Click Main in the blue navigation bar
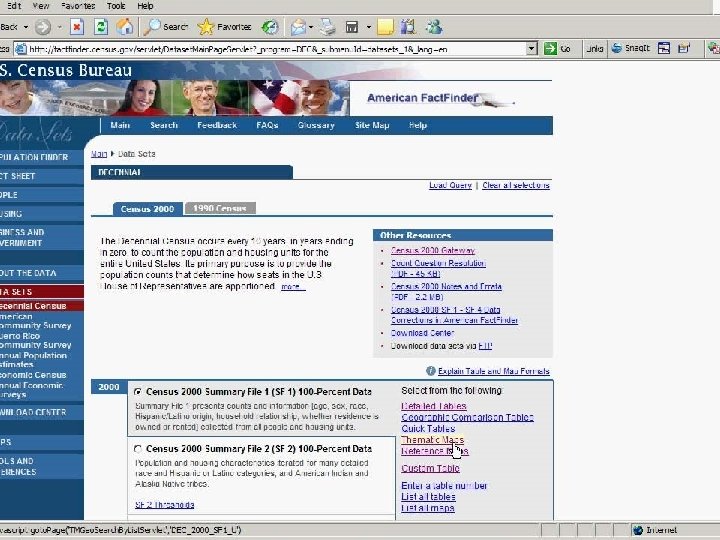The height and width of the screenshot is (540, 720). click(x=120, y=125)
